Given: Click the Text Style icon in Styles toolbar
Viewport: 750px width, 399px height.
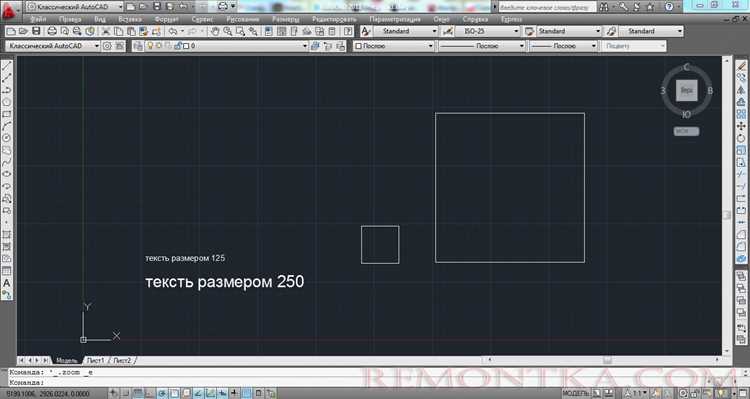Looking at the screenshot, I should 365,31.
